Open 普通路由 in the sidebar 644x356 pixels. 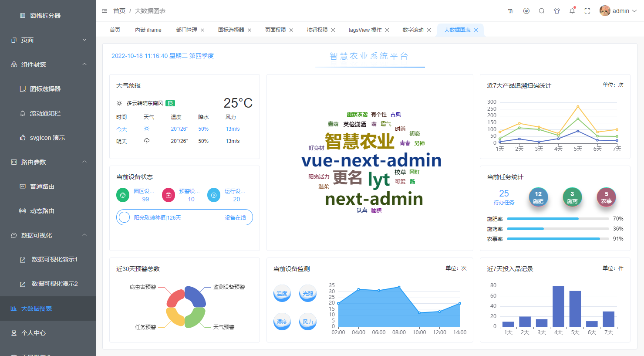click(48, 186)
